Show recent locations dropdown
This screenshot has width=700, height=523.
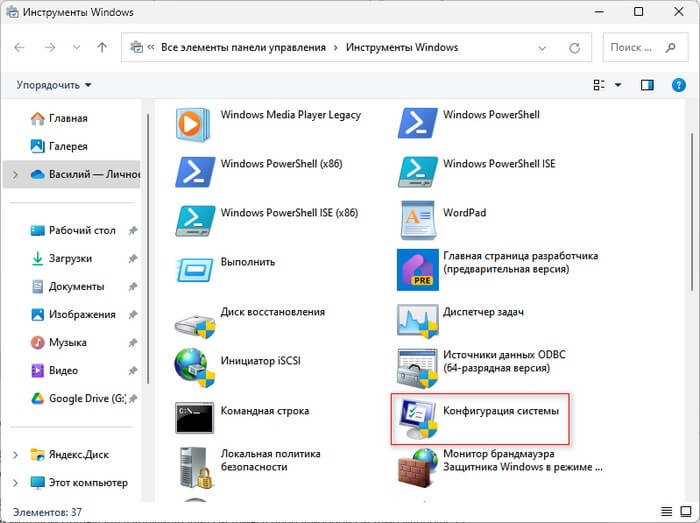point(76,47)
